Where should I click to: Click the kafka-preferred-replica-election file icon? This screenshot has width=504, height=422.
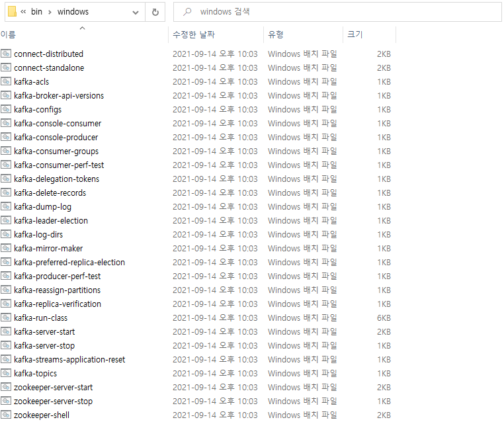pos(6,262)
